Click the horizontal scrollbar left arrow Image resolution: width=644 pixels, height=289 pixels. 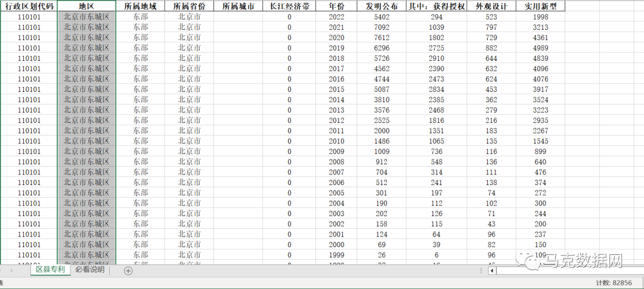point(491,270)
